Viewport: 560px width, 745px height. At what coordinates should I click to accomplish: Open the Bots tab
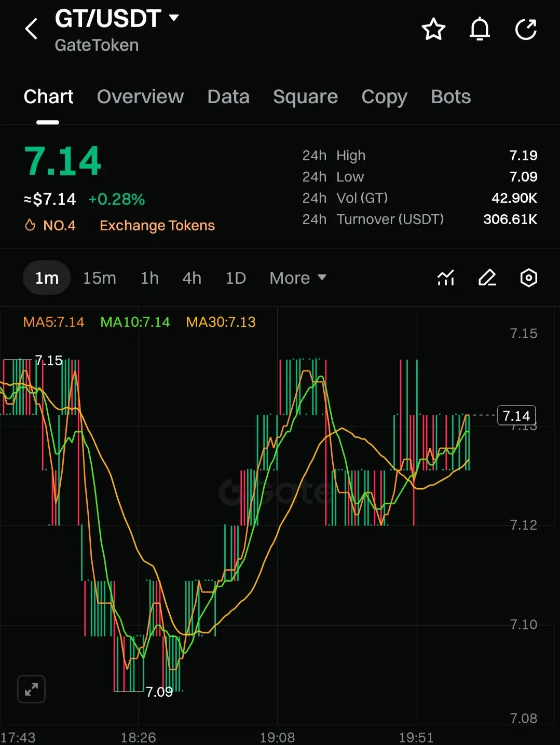point(450,96)
